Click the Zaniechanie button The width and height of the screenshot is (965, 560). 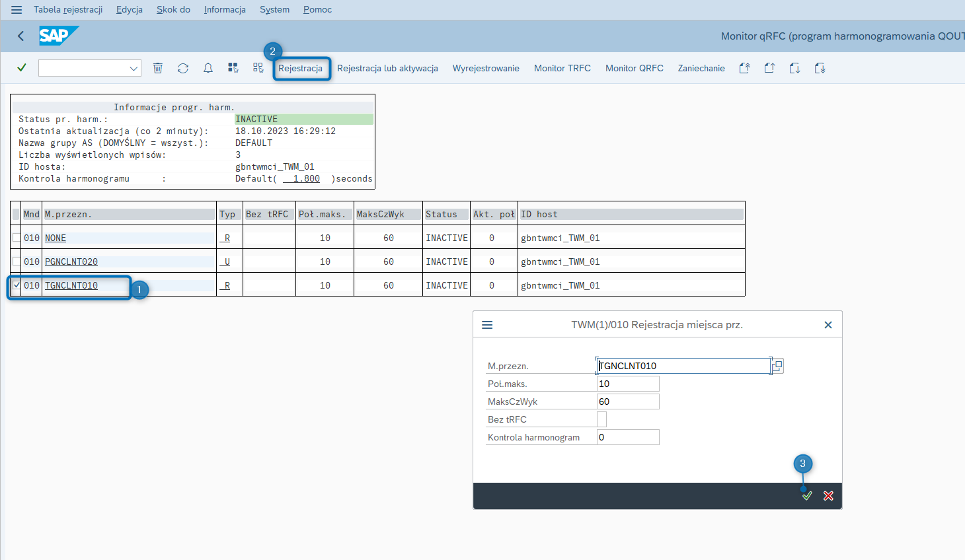tap(701, 68)
